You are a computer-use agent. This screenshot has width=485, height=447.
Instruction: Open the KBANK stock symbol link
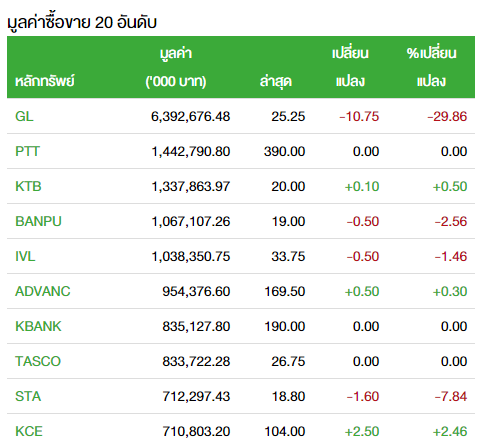point(38,326)
